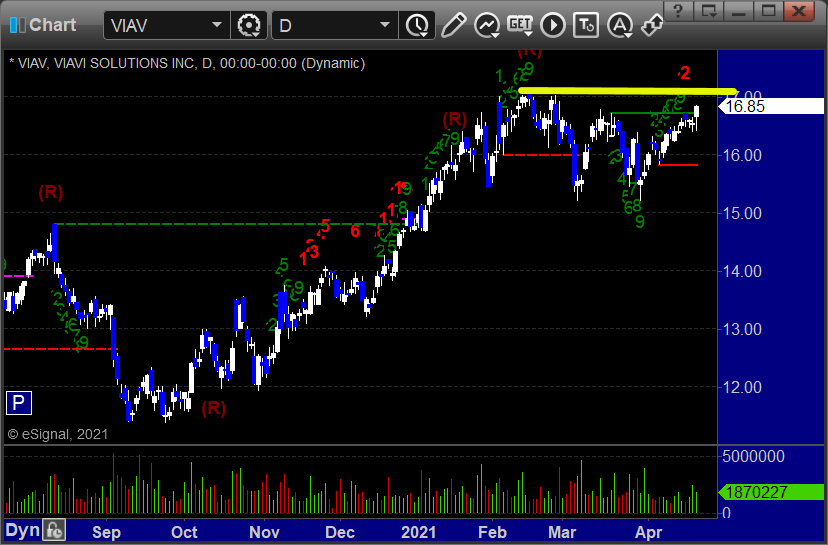Click the red number 6 marker near December
The height and width of the screenshot is (545, 828).
[355, 231]
